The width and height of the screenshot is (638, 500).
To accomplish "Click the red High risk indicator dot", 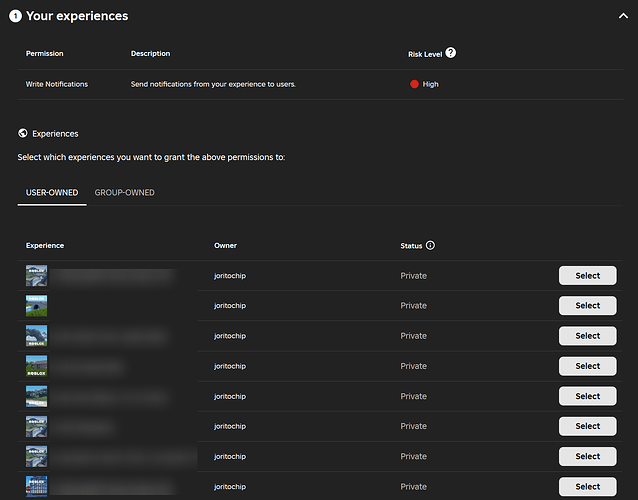I will 414,84.
